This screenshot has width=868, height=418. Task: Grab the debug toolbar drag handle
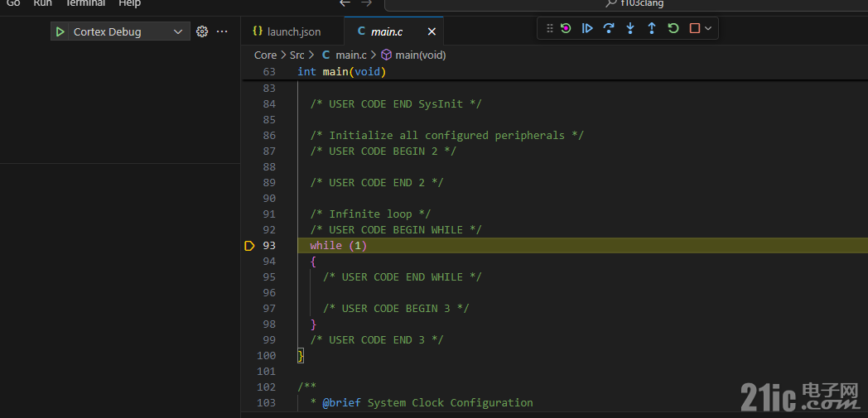(x=550, y=28)
